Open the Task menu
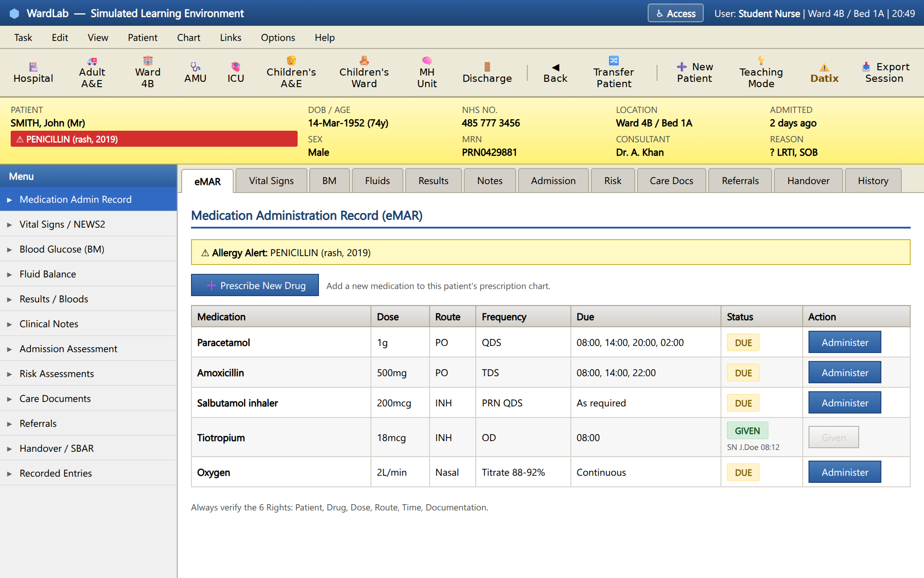The height and width of the screenshot is (578, 924). 23,37
